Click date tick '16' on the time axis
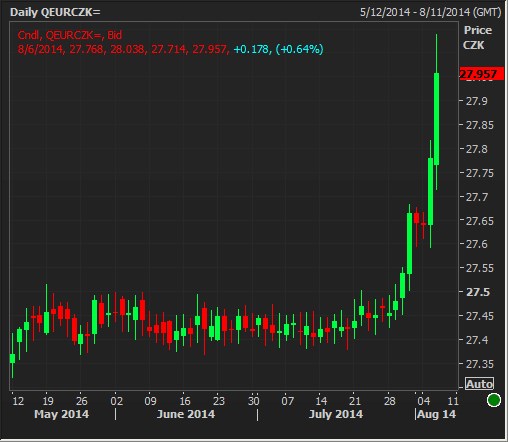The height and width of the screenshot is (442, 508). (x=185, y=401)
